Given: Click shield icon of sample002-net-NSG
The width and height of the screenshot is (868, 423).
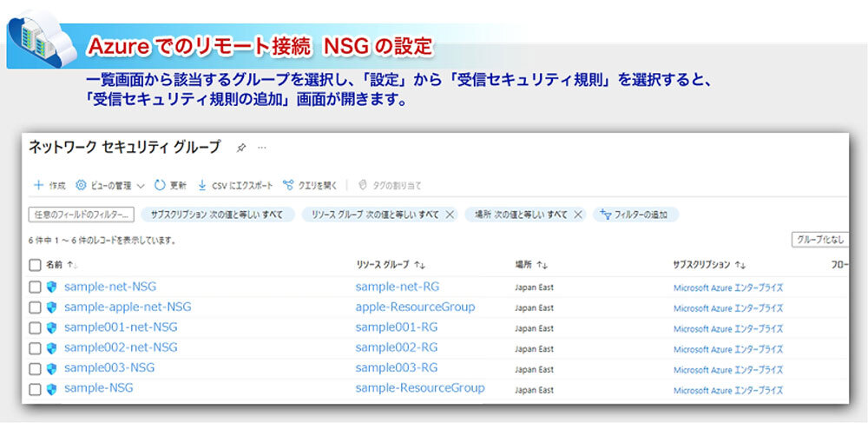Looking at the screenshot, I should (51, 348).
